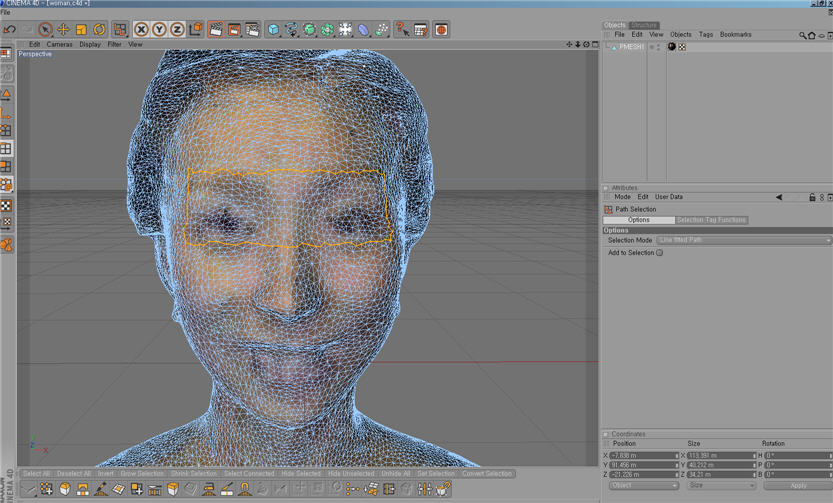Open the purple Deformer objects icon
Viewport: 833px width, 503px height.
click(363, 30)
